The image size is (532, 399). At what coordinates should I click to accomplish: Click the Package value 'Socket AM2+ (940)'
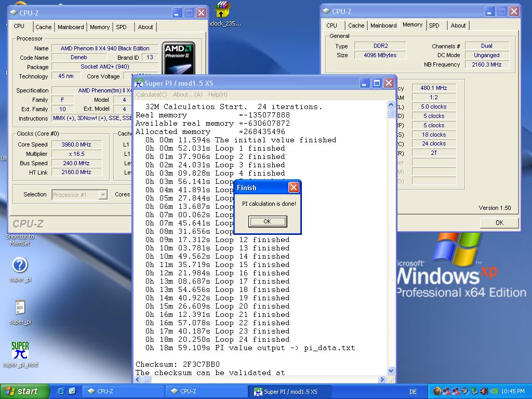click(x=105, y=67)
